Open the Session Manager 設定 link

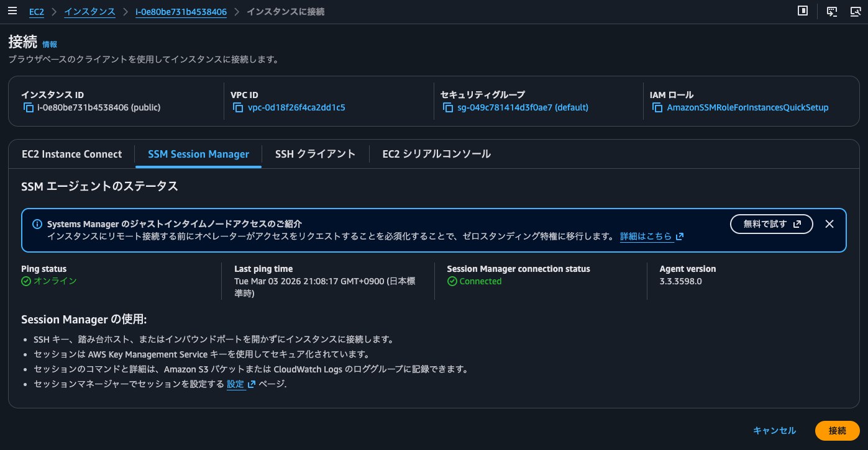pyautogui.click(x=236, y=384)
